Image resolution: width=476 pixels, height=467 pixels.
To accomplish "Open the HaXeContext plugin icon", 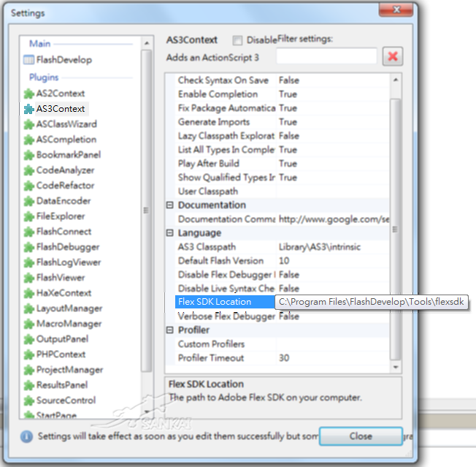I will (x=29, y=293).
